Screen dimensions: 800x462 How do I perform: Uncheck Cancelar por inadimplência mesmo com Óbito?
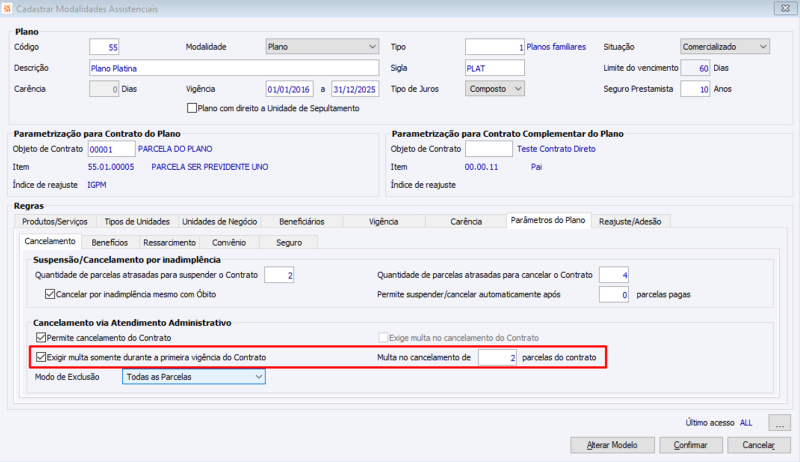pos(50,294)
